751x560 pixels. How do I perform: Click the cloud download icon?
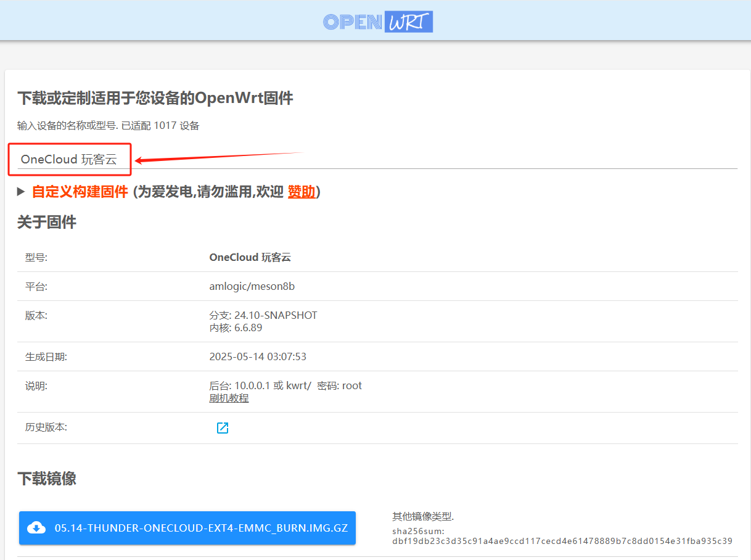(x=37, y=528)
